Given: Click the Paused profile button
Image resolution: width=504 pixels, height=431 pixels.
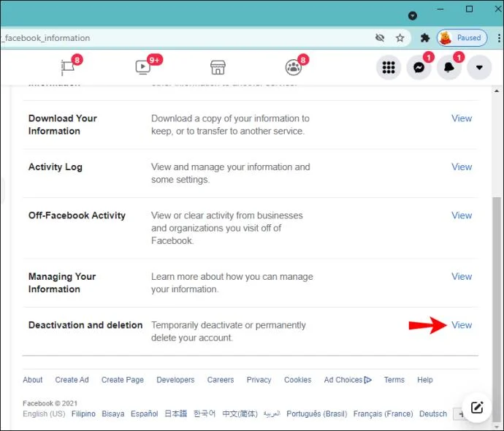Looking at the screenshot, I should click(x=462, y=38).
